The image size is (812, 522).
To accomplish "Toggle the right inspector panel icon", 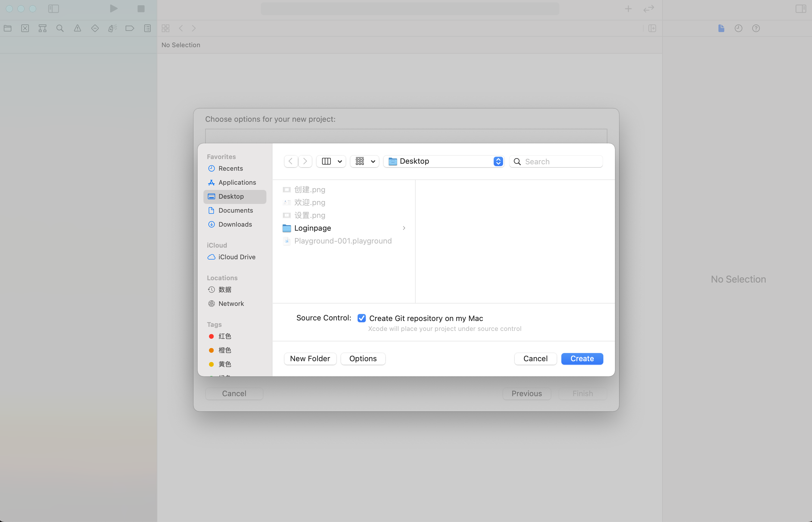I will pos(800,9).
